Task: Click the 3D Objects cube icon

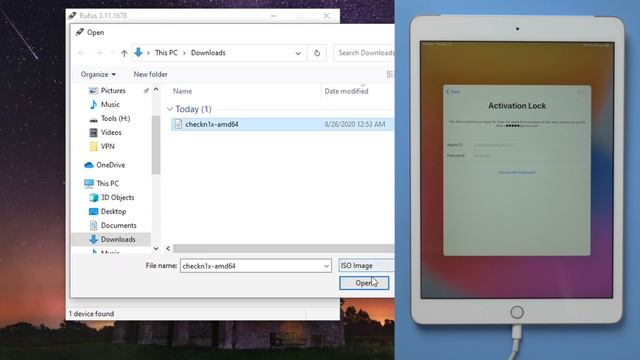Action: click(93, 198)
